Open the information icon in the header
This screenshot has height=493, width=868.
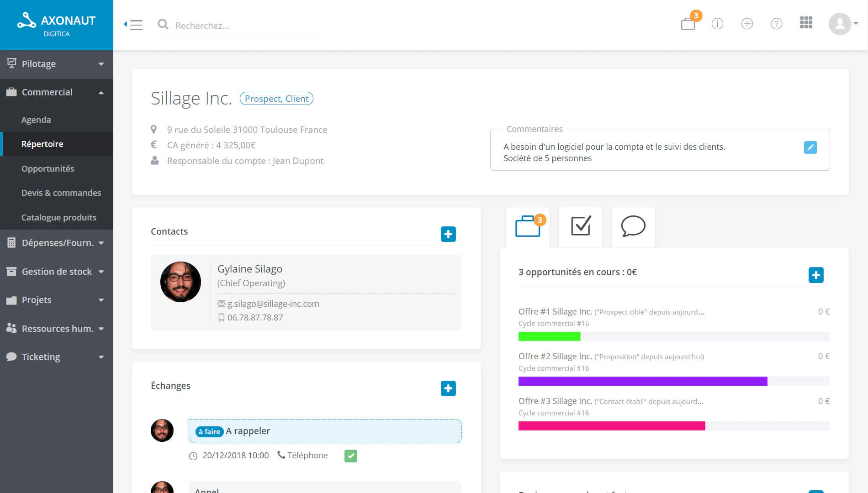coord(717,24)
